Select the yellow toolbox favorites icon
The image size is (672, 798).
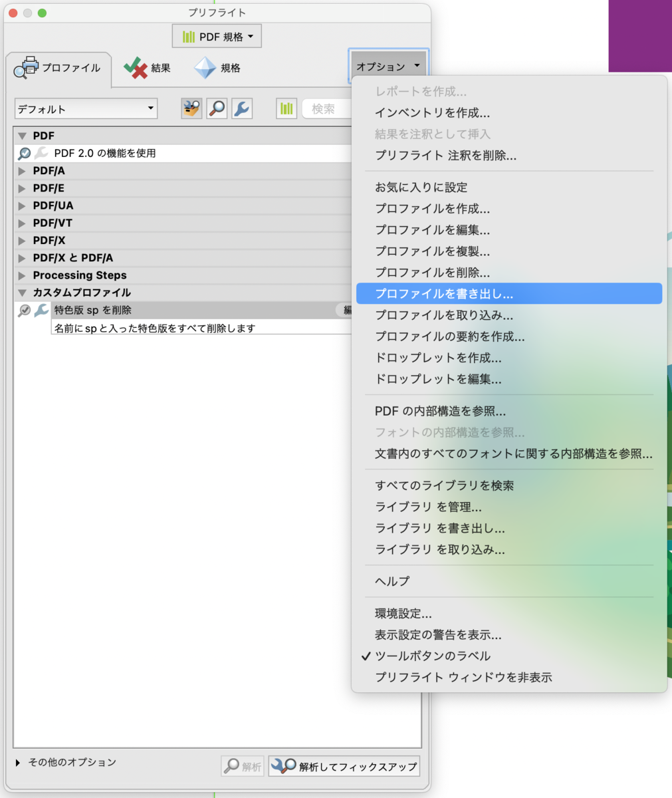tap(192, 108)
